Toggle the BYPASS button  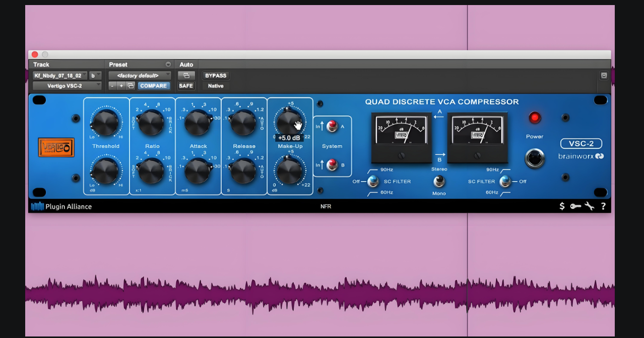point(216,76)
